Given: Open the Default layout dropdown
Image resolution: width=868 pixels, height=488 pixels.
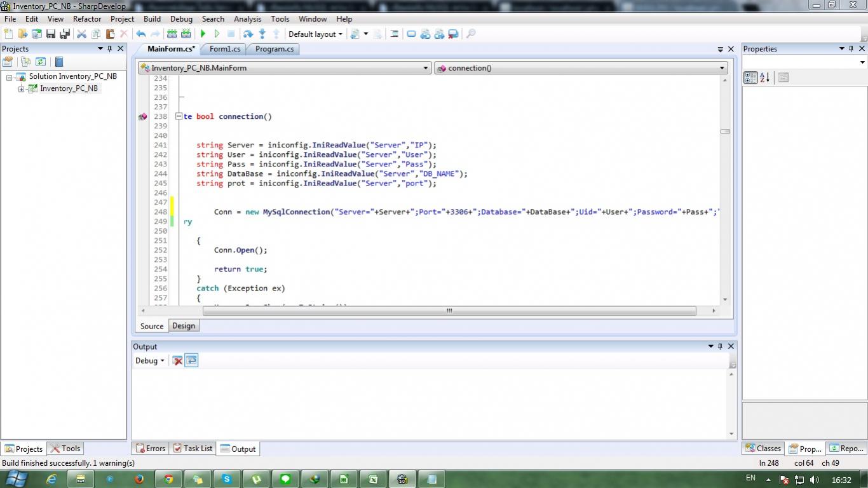Looking at the screenshot, I should coord(315,34).
